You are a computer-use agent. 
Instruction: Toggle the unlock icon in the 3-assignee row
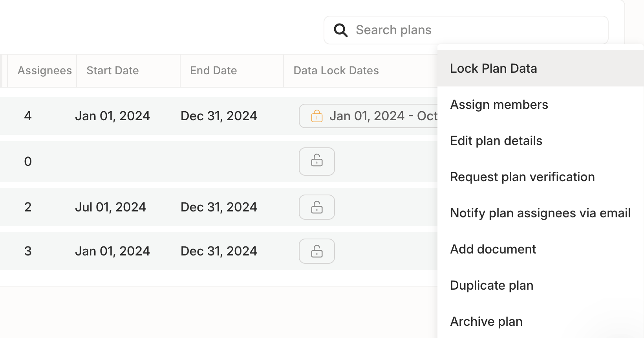click(317, 251)
